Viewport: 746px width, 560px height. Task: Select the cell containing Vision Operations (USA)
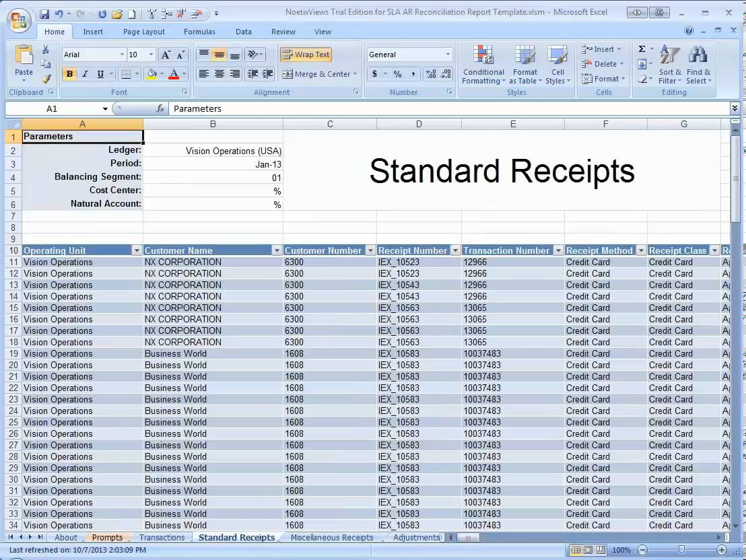213,151
